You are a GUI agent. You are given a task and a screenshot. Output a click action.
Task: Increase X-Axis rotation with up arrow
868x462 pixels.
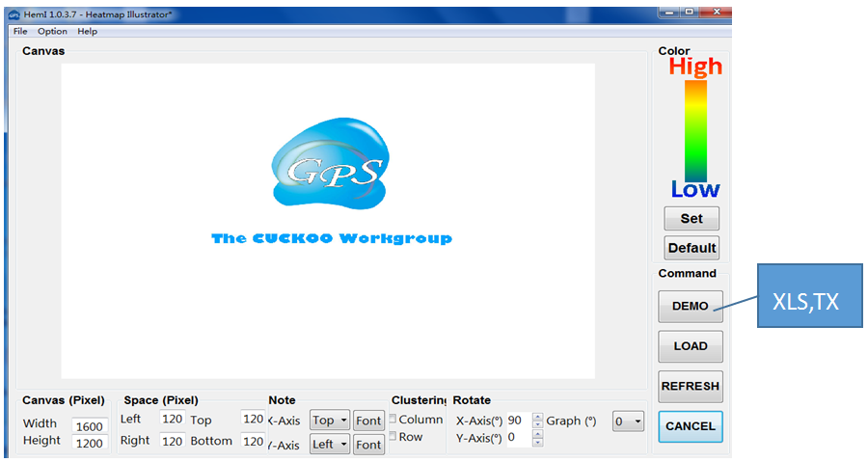(x=537, y=417)
